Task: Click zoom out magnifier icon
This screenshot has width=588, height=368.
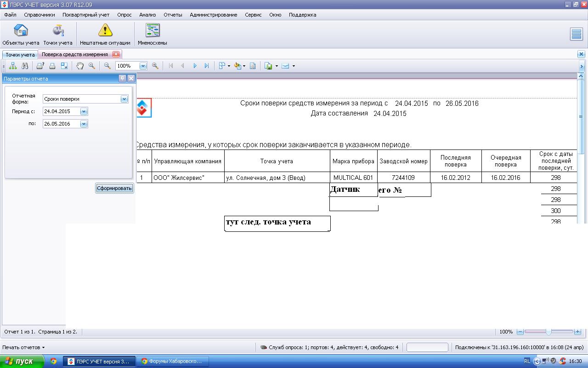Action: tap(107, 66)
